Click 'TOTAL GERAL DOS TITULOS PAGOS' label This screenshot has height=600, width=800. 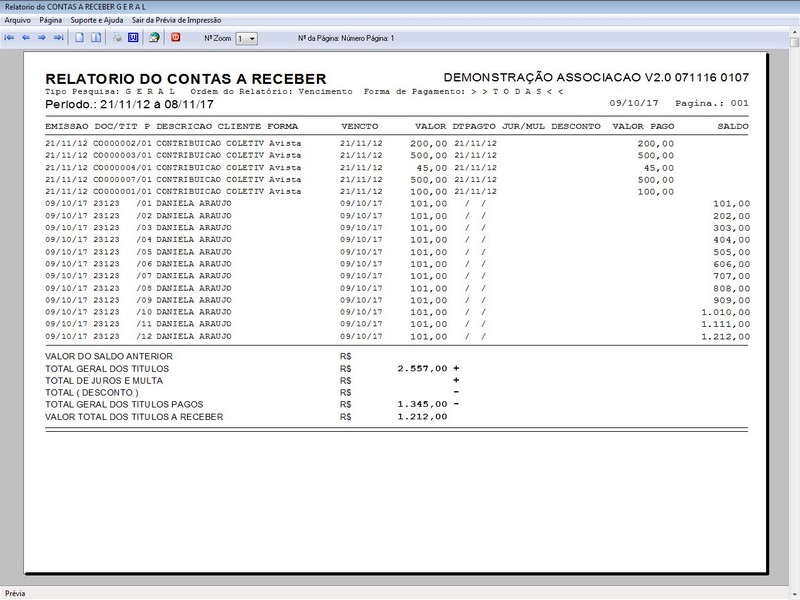click(124, 404)
